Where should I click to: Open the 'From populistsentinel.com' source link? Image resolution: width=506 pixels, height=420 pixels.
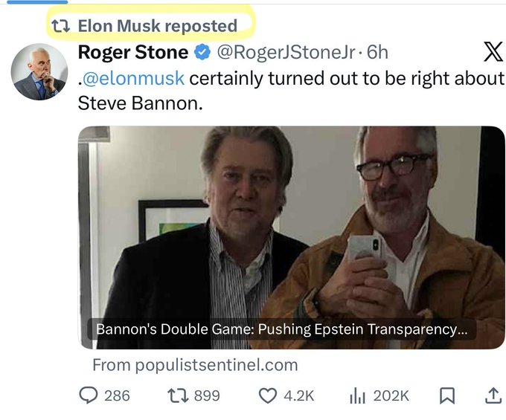tap(195, 365)
